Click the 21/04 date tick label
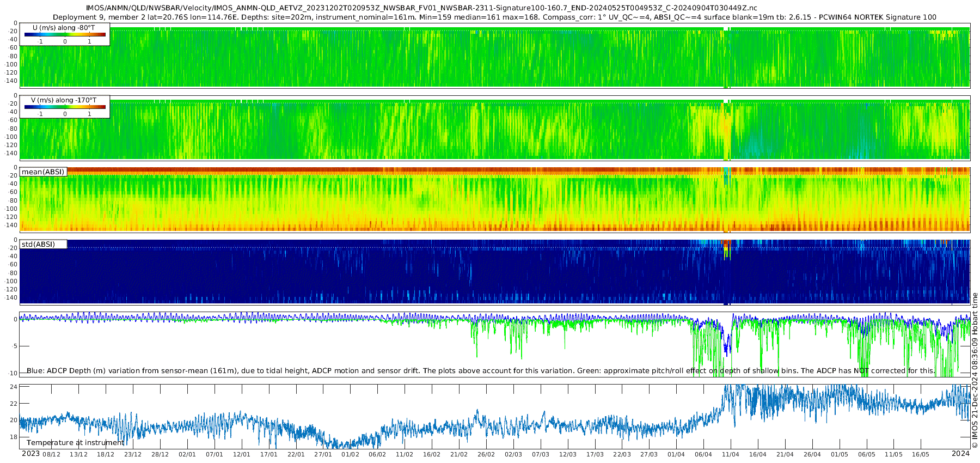The width and height of the screenshot is (980, 463). (785, 455)
